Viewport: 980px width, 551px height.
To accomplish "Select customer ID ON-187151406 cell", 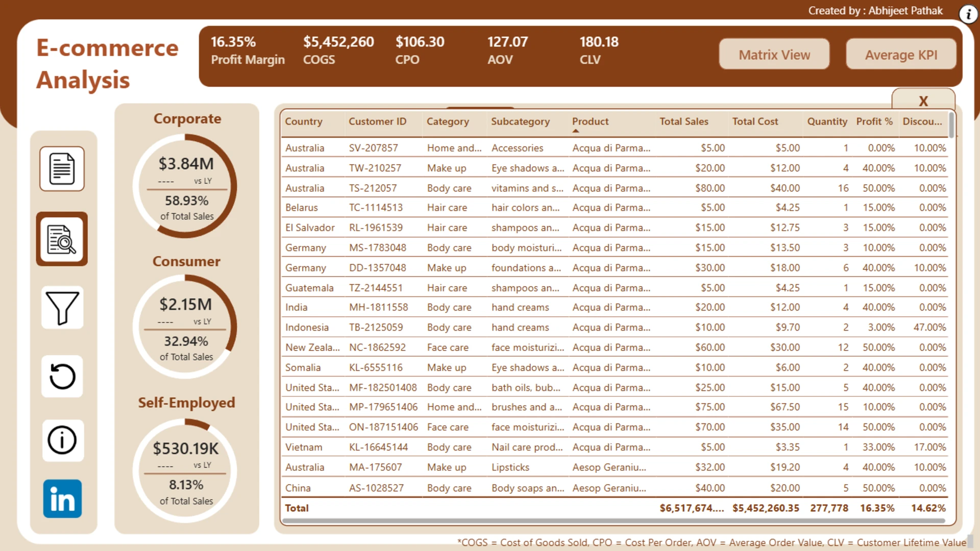I will (383, 427).
